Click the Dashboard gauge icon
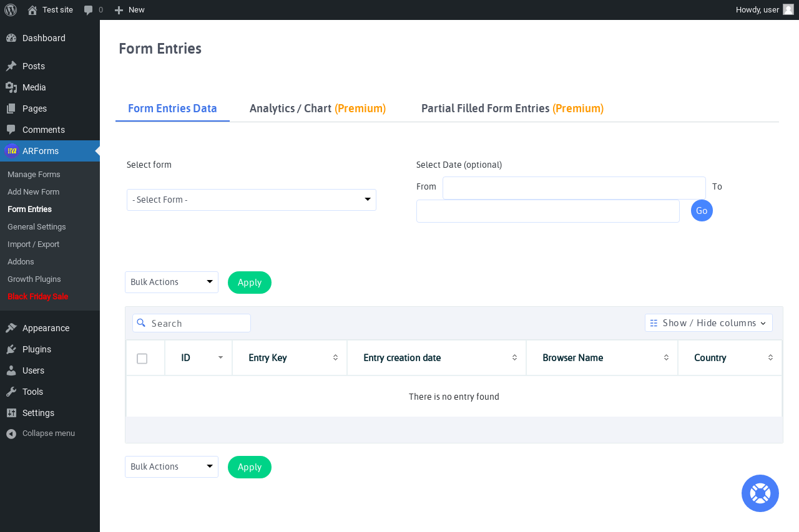Viewport: 799px width, 532px height. pyautogui.click(x=11, y=38)
